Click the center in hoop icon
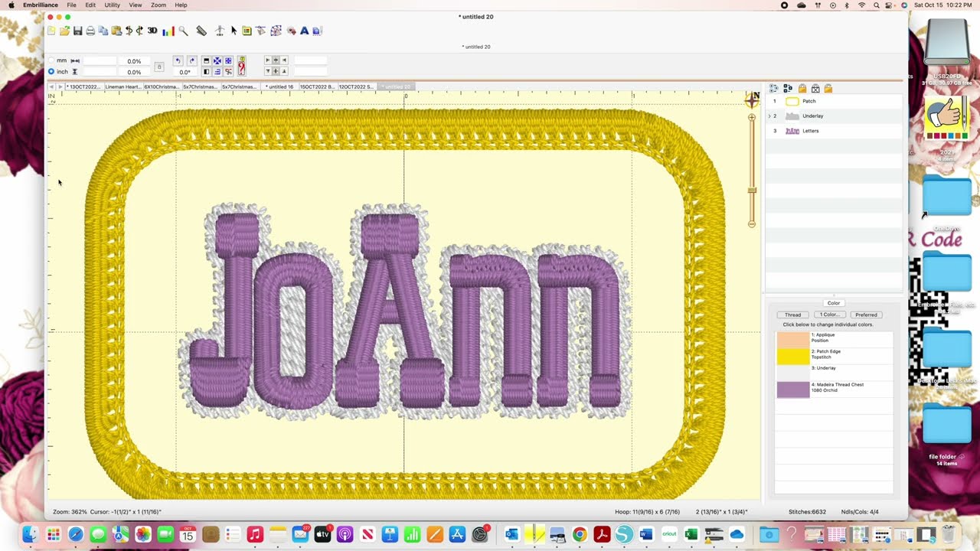 pyautogui.click(x=217, y=60)
